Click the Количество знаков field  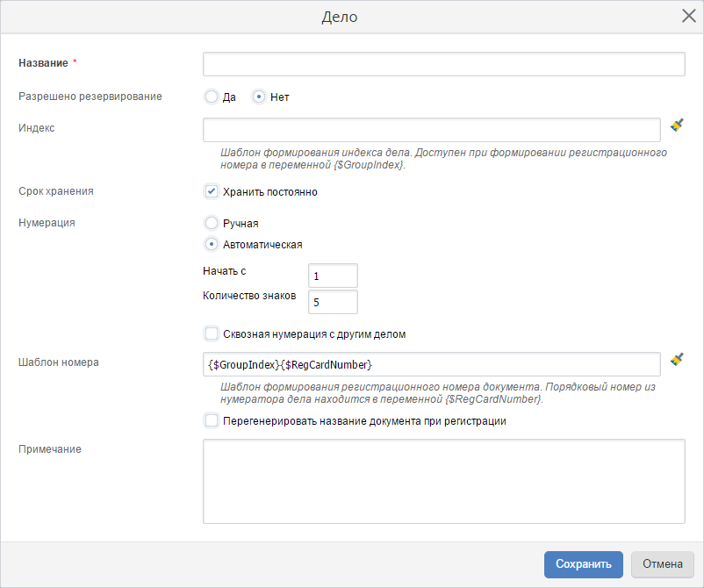[x=333, y=302]
